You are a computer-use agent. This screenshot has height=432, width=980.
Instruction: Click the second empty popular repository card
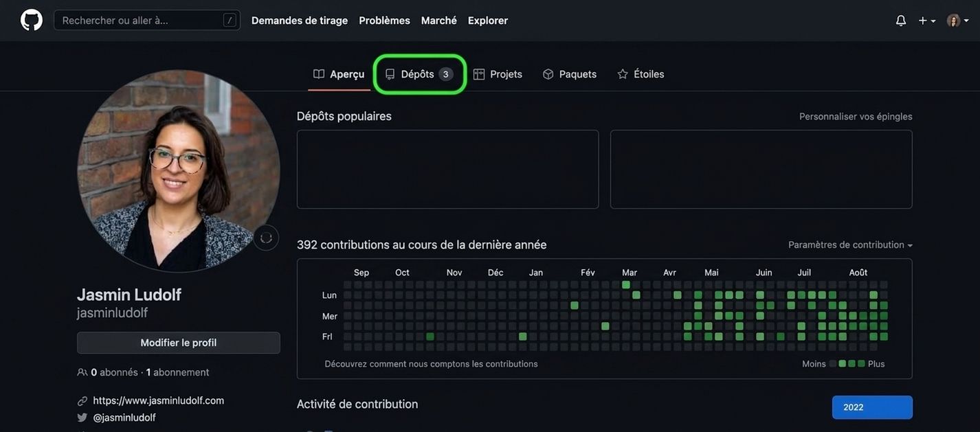click(x=761, y=170)
